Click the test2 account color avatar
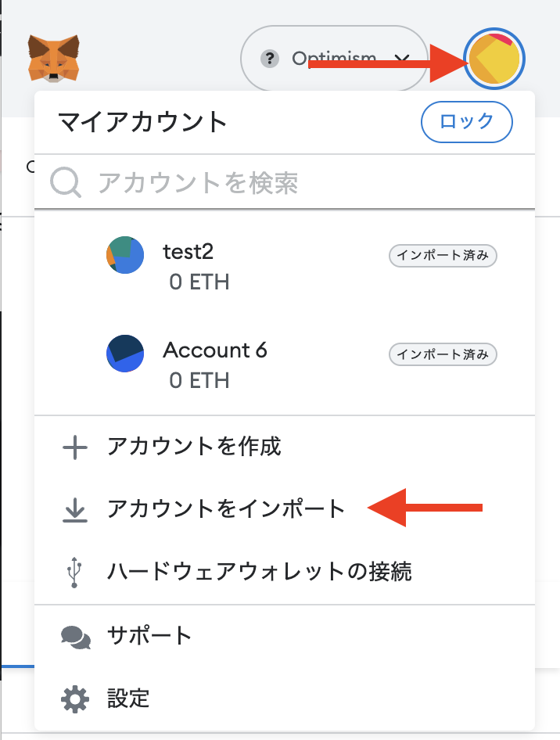Image resolution: width=560 pixels, height=740 pixels. click(x=125, y=255)
